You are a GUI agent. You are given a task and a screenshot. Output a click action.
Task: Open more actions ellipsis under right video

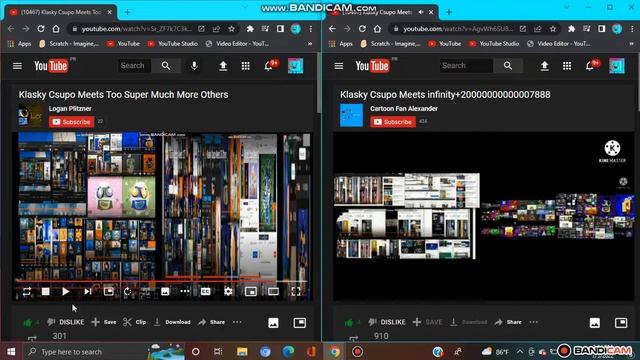[534, 322]
